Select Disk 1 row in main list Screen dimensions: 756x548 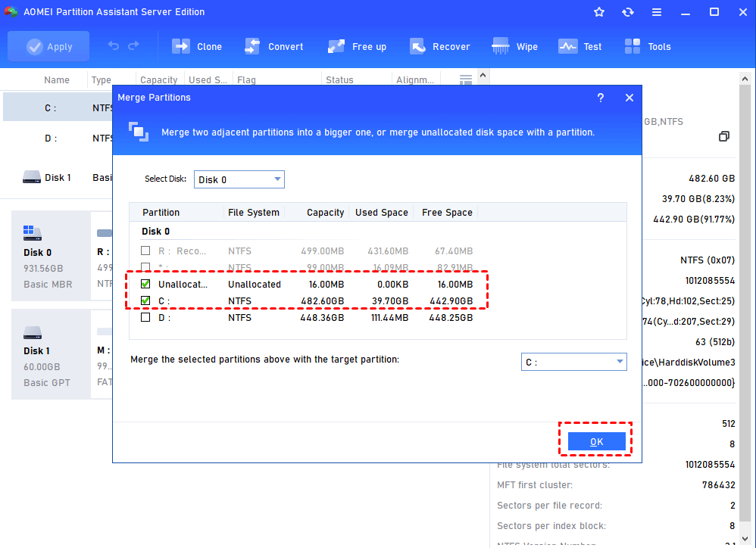point(58,178)
